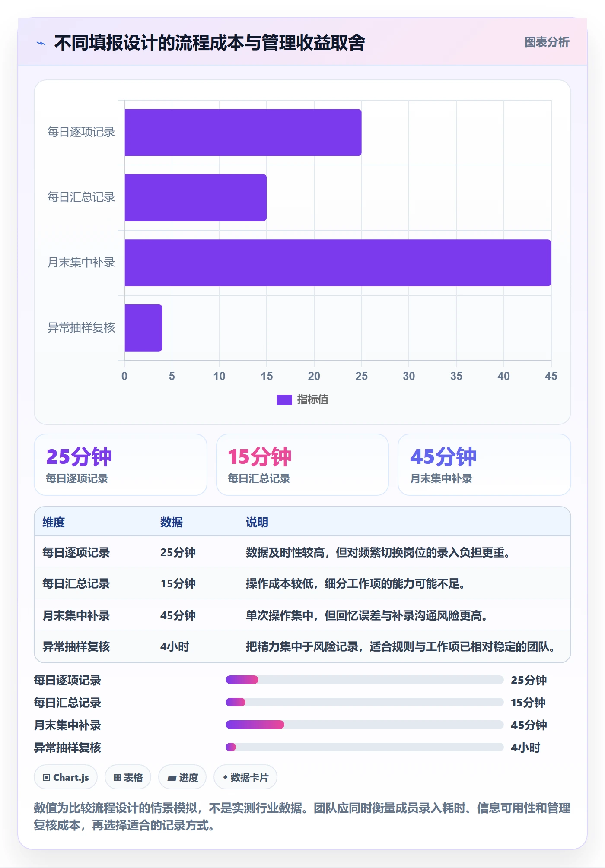Select the 25分钟 data card
The image size is (605, 868).
tap(121, 465)
